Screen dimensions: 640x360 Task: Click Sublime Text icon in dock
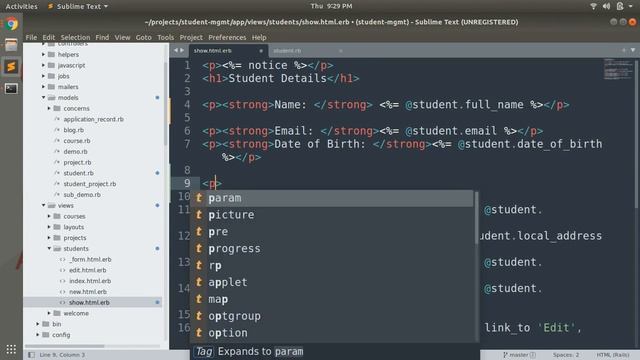pyautogui.click(x=11, y=67)
